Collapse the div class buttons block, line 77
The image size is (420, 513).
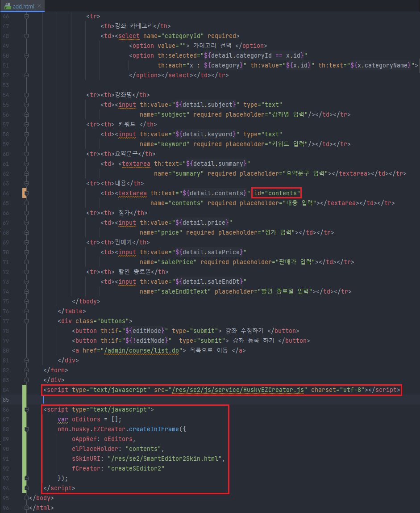tap(26, 321)
